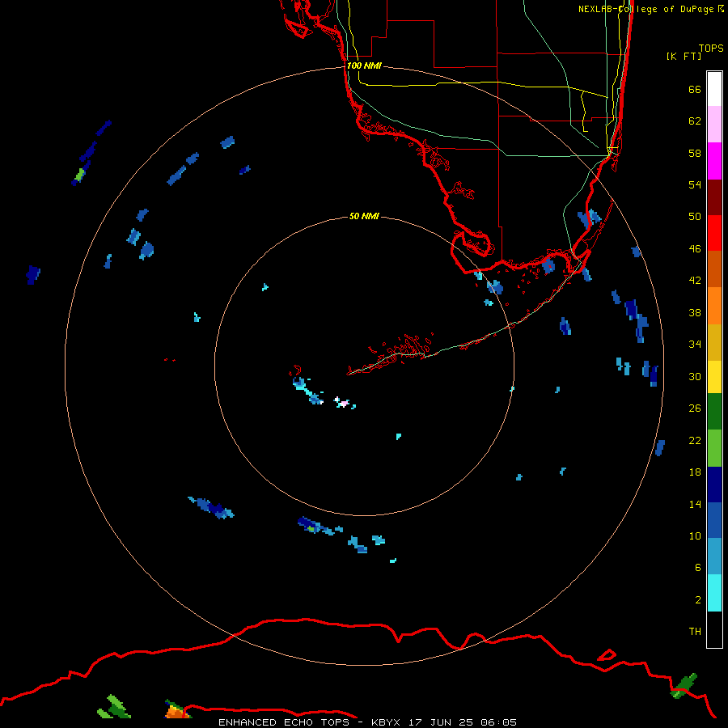Viewport: 728px width, 728px height.
Task: Click the light green legend swatch
Action: pyautogui.click(x=714, y=448)
